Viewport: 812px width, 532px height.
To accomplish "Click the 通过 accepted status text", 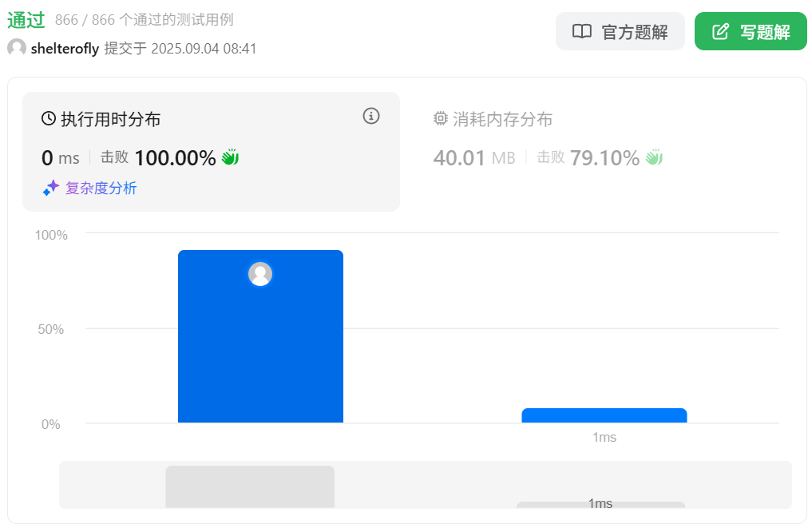I will 26,20.
